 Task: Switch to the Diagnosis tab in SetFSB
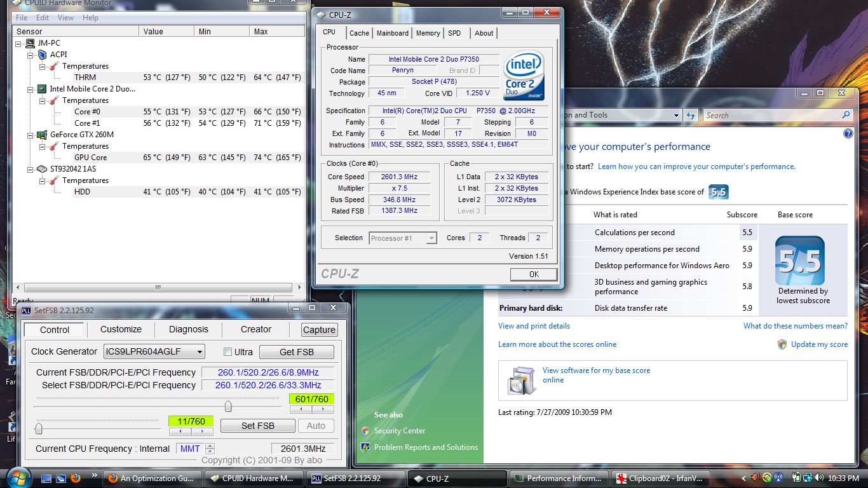coord(189,329)
